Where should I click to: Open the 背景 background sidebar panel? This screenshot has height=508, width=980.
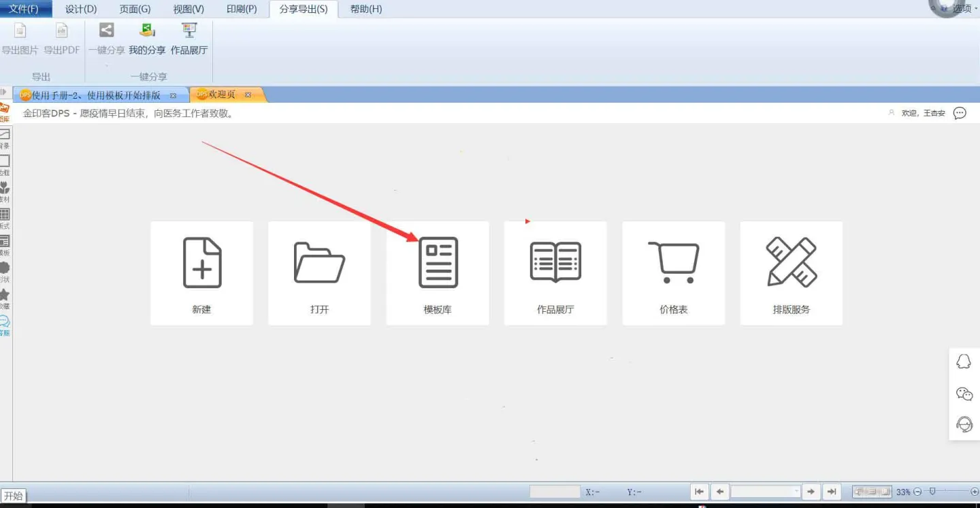tap(5, 139)
